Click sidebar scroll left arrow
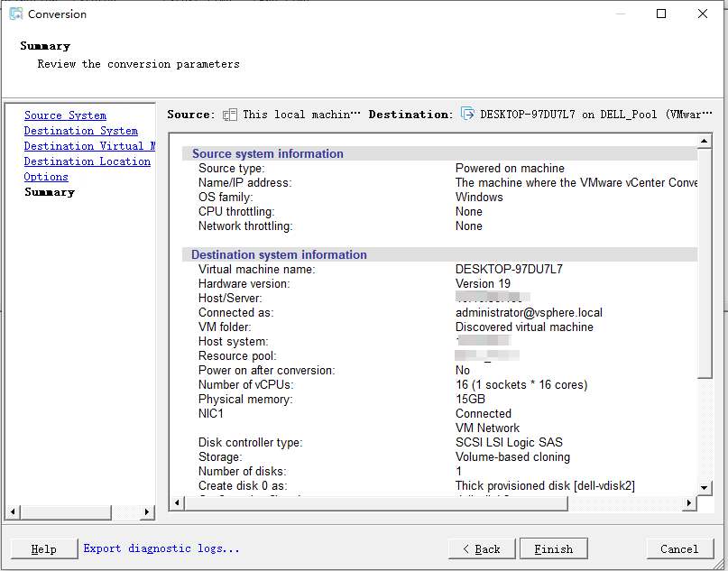Viewport: 728px width, 571px height. point(13,511)
